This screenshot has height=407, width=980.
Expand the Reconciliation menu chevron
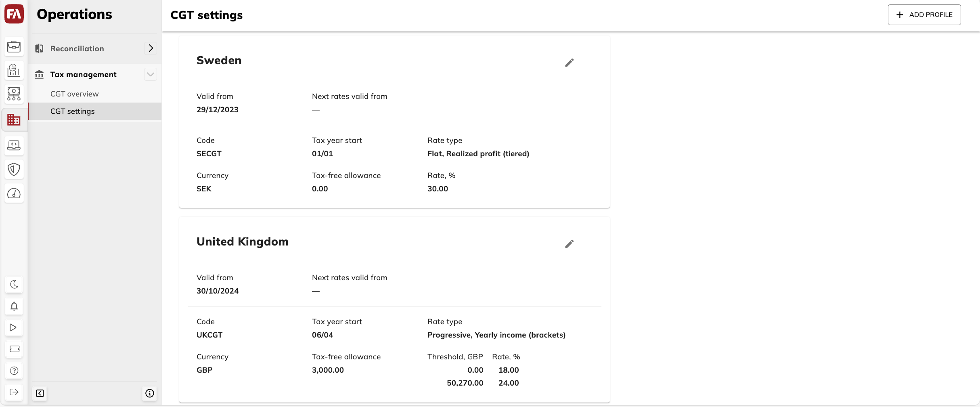coord(151,48)
